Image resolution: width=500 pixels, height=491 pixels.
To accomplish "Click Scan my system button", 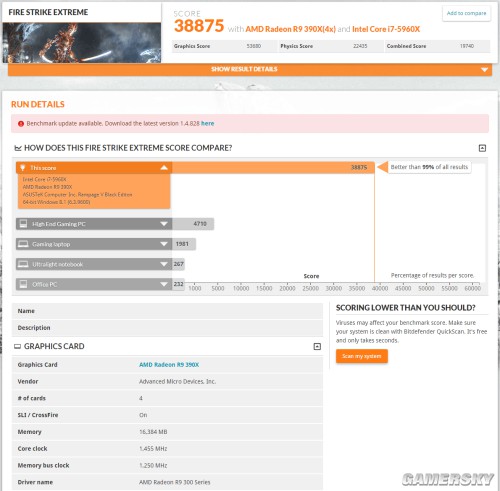I will click(x=362, y=356).
